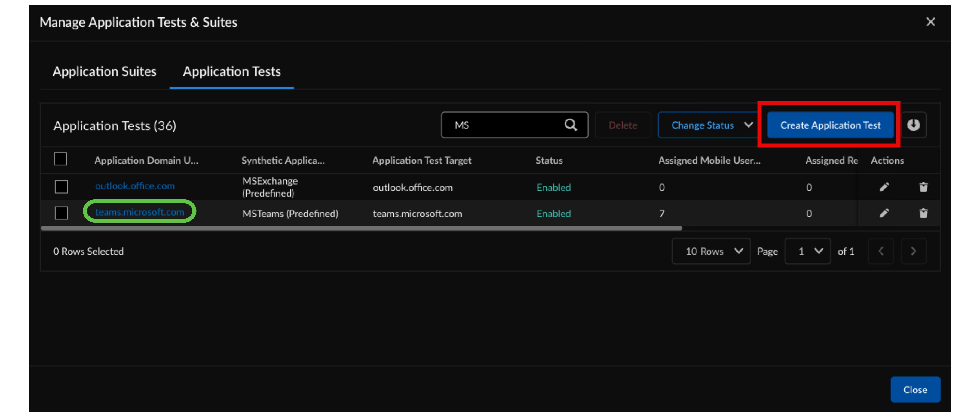Image resolution: width=980 pixels, height=417 pixels.
Task: Click the Create Application Test button
Action: coord(830,125)
